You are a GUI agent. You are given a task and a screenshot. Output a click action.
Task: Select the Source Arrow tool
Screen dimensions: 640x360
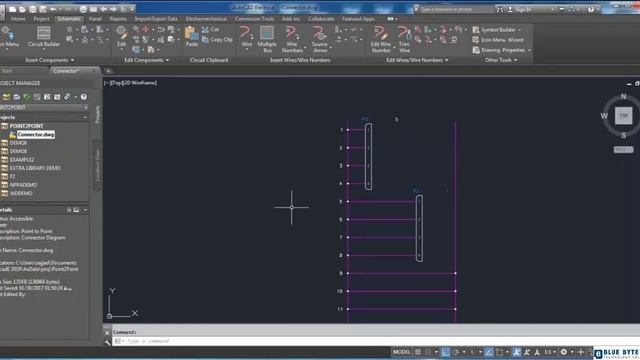[x=319, y=39]
